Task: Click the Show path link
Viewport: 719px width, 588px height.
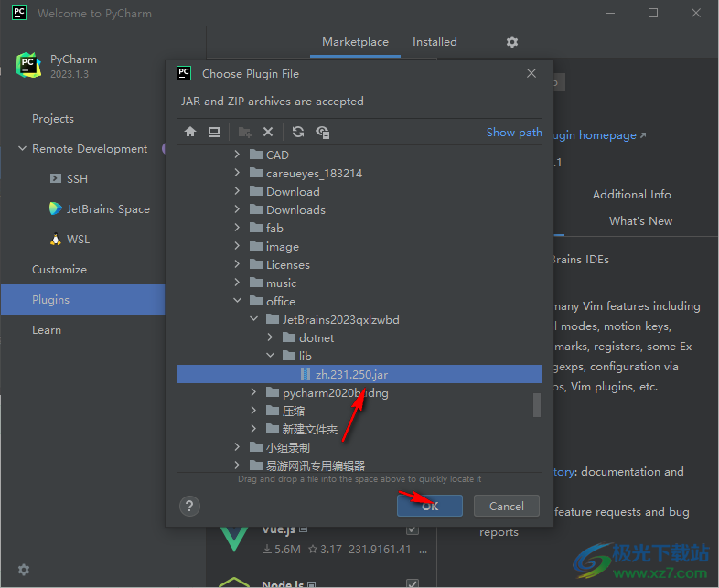Action: 514,133
